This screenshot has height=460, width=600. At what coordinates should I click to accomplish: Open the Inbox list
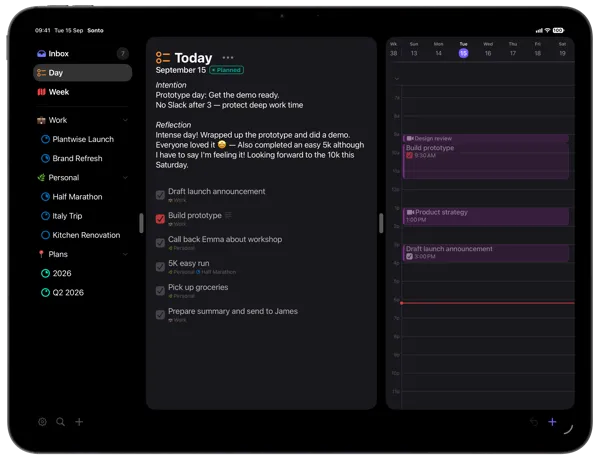[82, 54]
